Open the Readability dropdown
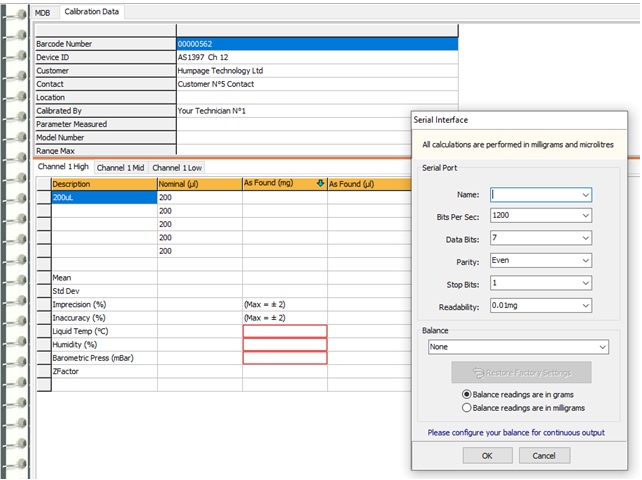This screenshot has height=480, width=642. pos(585,306)
